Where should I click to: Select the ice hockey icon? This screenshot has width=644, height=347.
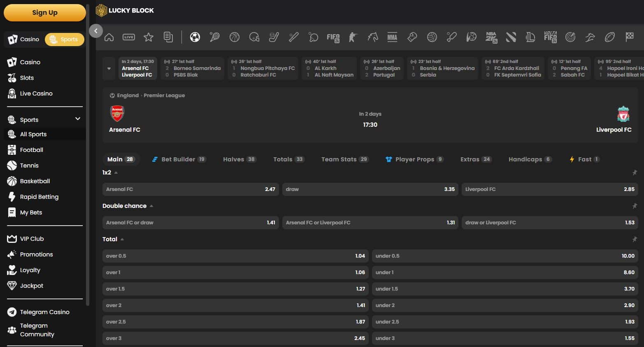pos(274,37)
